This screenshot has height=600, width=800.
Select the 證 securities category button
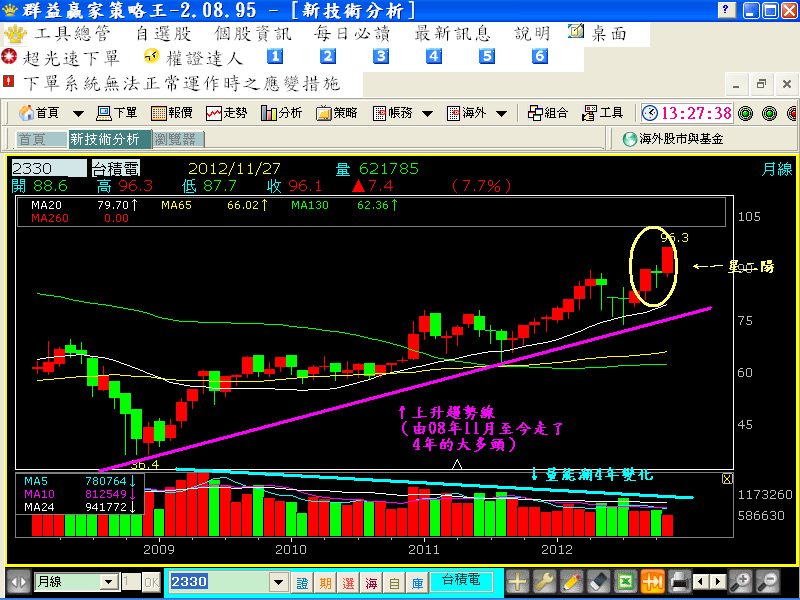(x=302, y=582)
